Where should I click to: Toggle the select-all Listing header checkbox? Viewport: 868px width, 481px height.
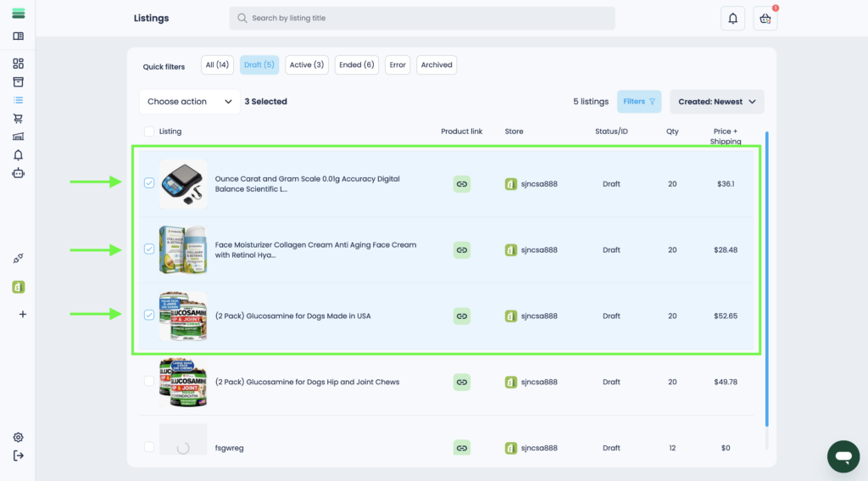(x=149, y=131)
